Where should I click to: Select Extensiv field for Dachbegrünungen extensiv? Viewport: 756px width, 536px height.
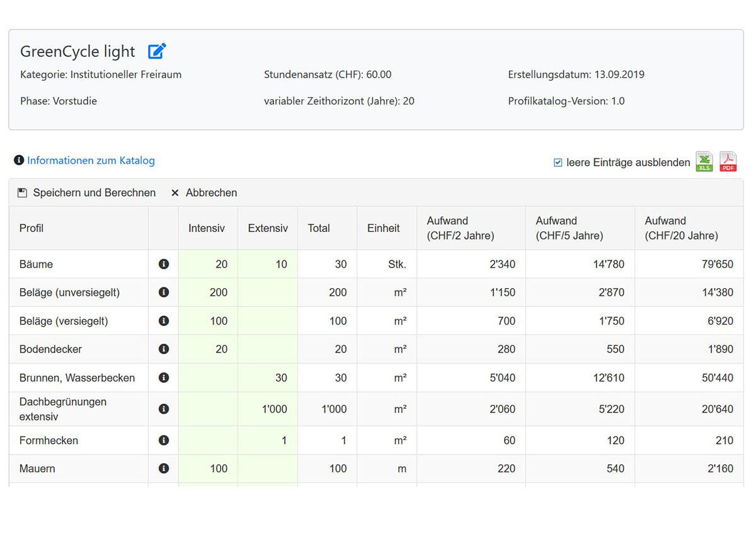pos(268,409)
